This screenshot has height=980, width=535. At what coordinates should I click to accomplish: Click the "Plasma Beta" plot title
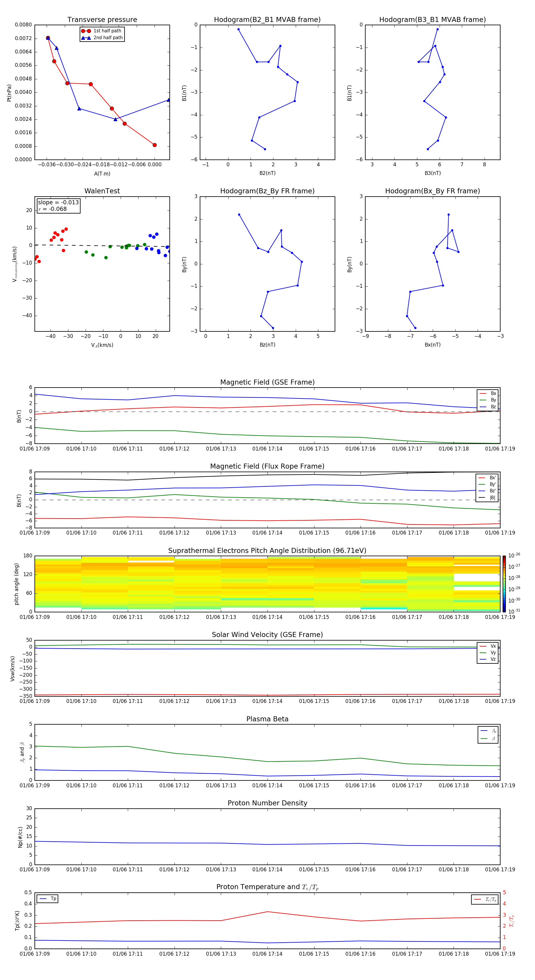tap(267, 719)
